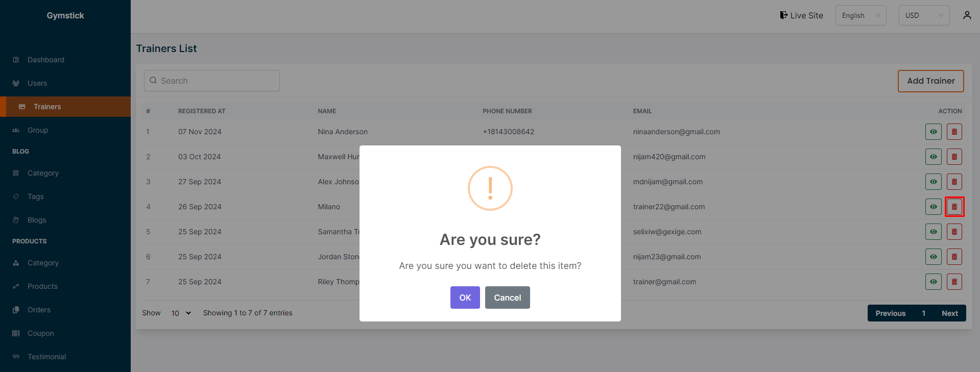The height and width of the screenshot is (372, 980).
Task: Click the Live Site icon link
Action: pyautogui.click(x=801, y=15)
